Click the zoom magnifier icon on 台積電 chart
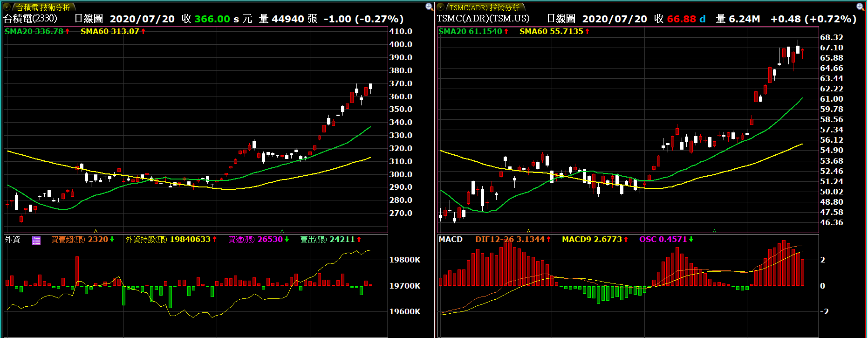This screenshot has width=868, height=338. click(x=429, y=7)
